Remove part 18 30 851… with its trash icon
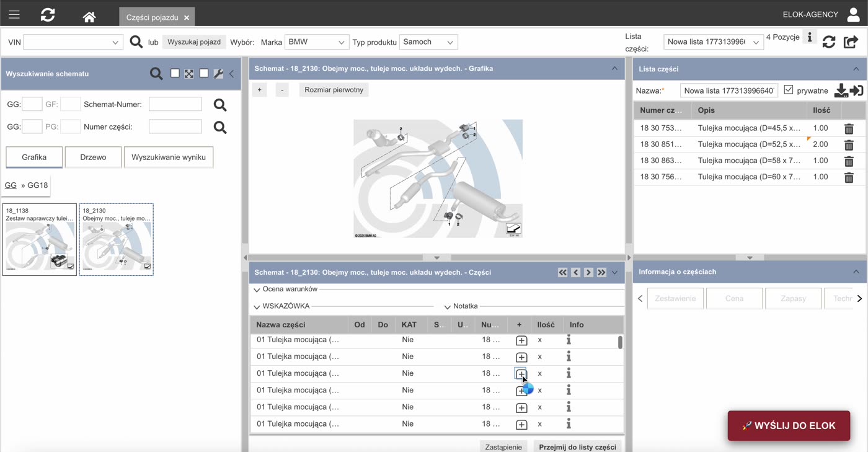 (849, 145)
